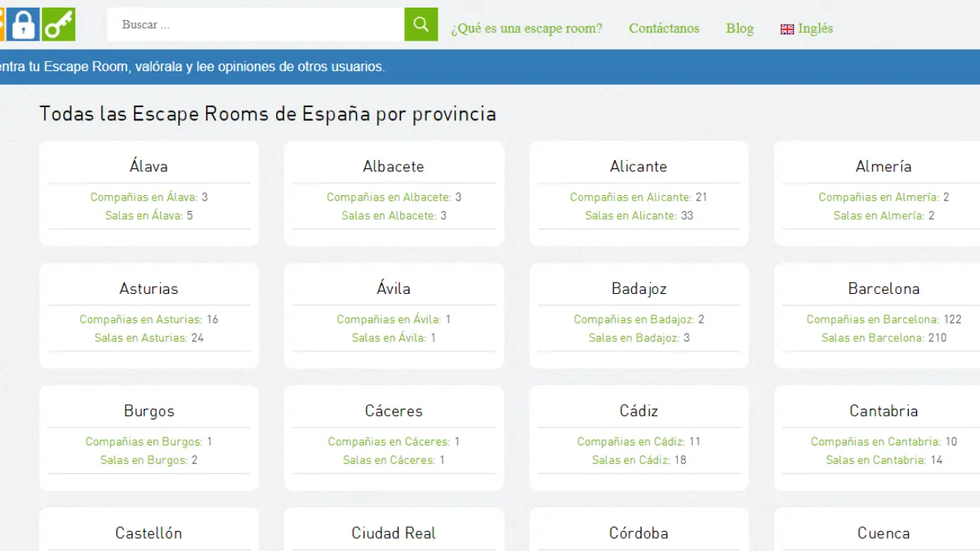Click the blue padlock logo icon
The height and width of the screenshot is (551, 980).
(24, 24)
